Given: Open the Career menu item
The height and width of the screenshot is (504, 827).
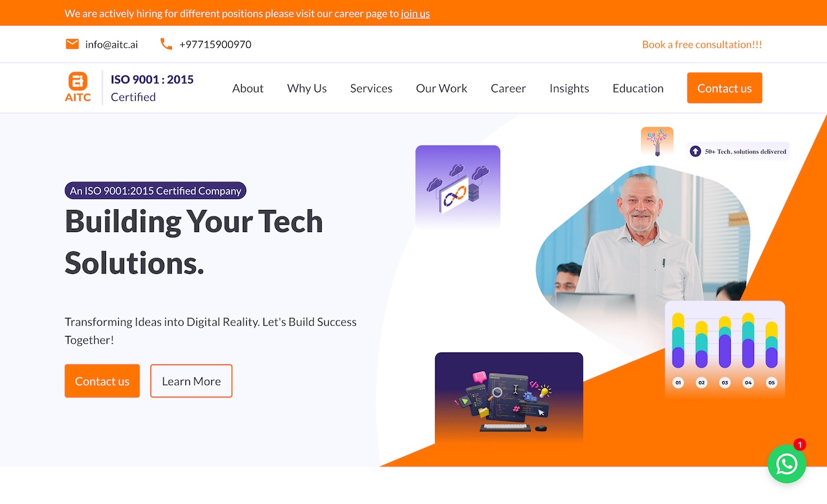Looking at the screenshot, I should (x=508, y=88).
